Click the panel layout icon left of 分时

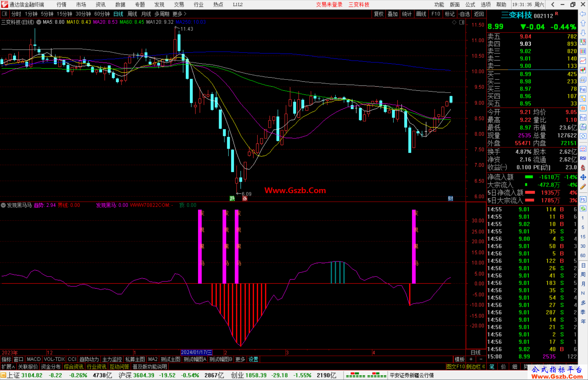(x=5, y=14)
